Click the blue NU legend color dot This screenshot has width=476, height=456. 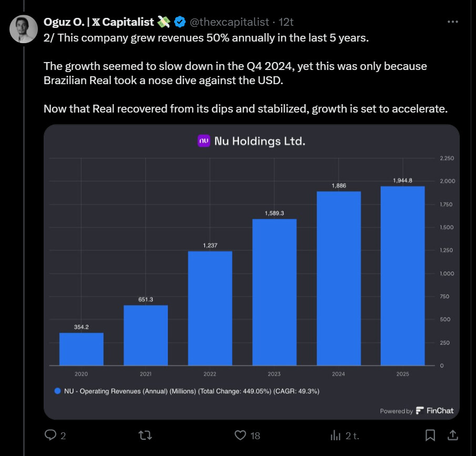pyautogui.click(x=58, y=391)
